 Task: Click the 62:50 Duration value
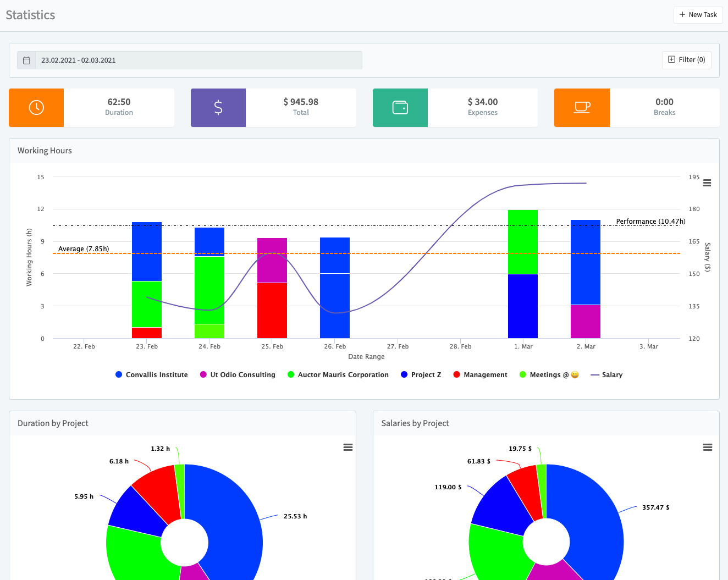(x=119, y=102)
